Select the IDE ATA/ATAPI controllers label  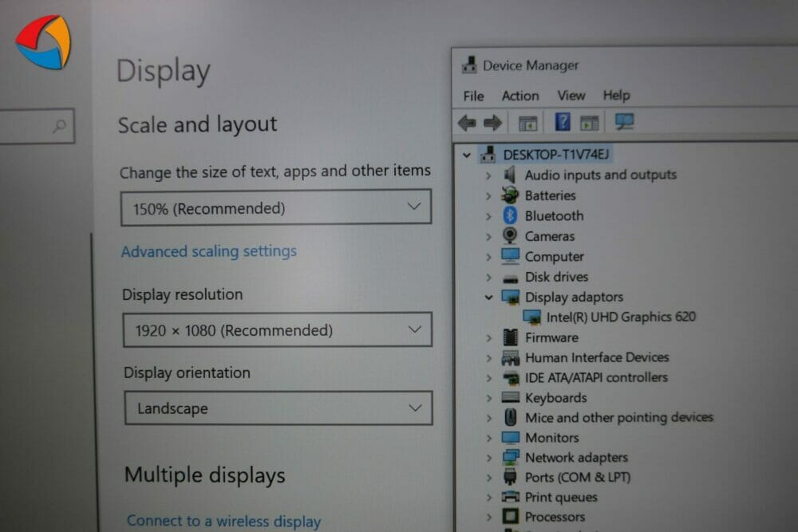pyautogui.click(x=596, y=377)
